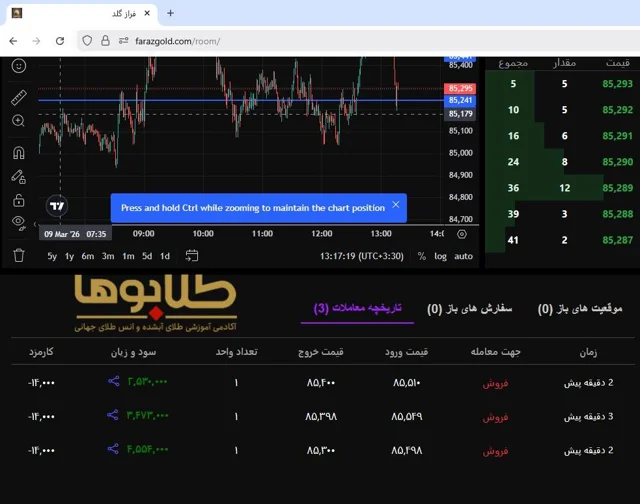Dismiss the Ctrl zooming tip banner
This screenshot has height=504, width=640.
pos(395,206)
